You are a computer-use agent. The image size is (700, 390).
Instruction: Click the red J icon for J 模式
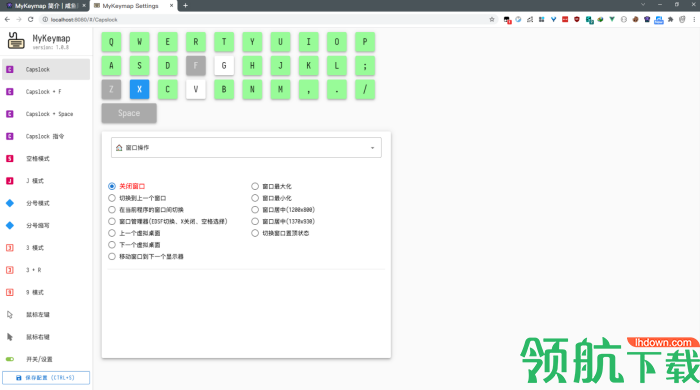(x=10, y=181)
